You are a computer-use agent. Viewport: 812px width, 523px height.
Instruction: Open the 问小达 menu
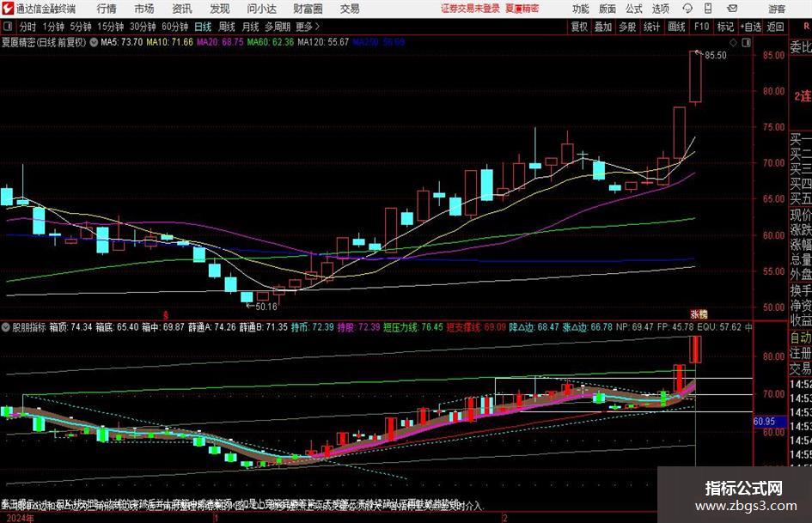coord(261,9)
